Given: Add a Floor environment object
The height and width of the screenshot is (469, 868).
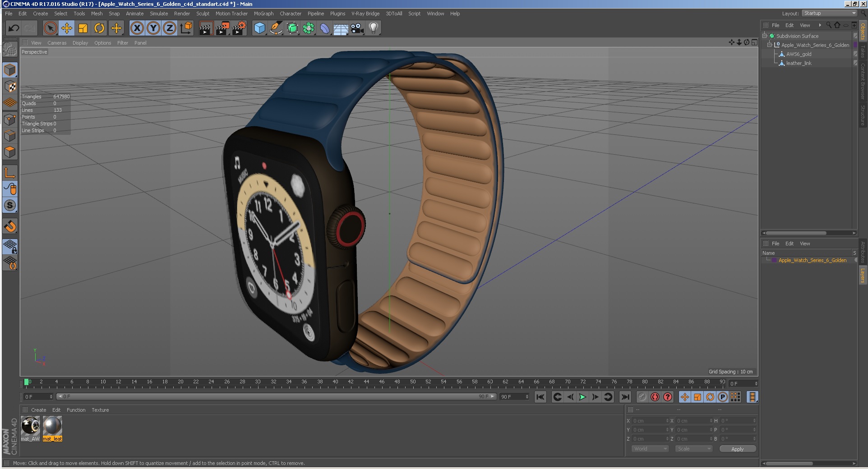Looking at the screenshot, I should [x=341, y=28].
